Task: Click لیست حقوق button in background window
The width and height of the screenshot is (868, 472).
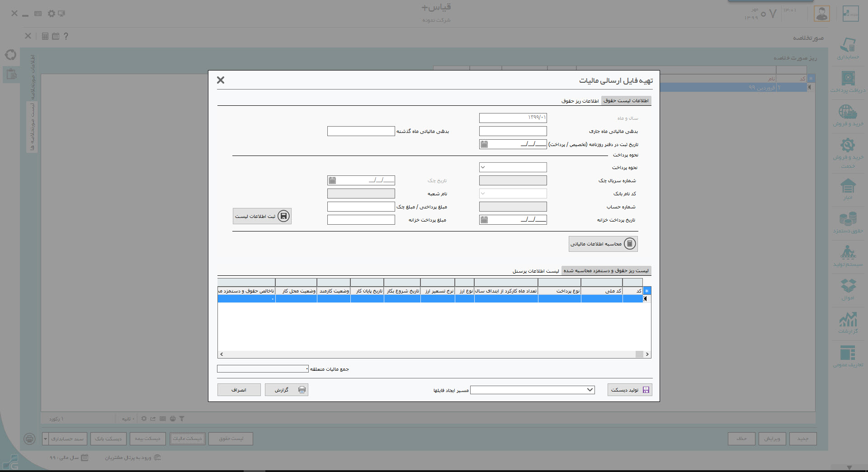Action: point(231,439)
